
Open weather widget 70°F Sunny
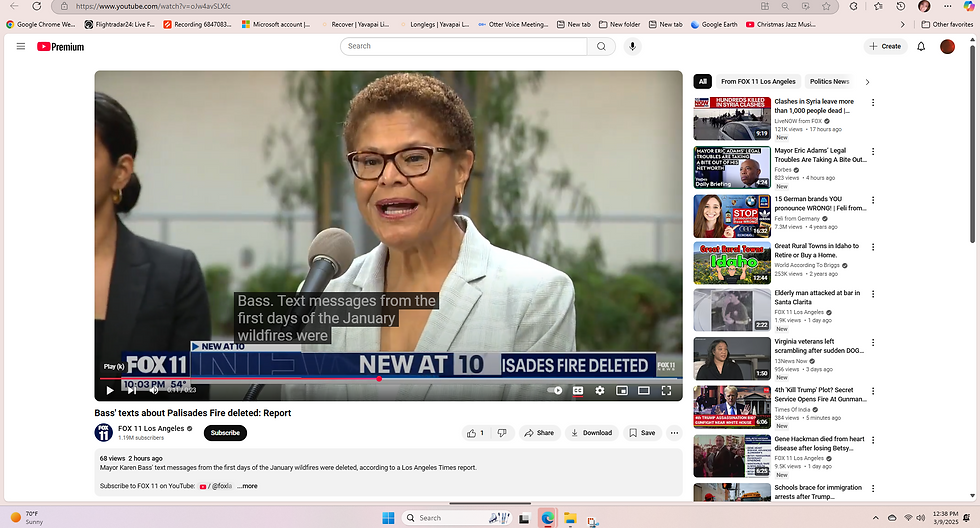(x=27, y=517)
